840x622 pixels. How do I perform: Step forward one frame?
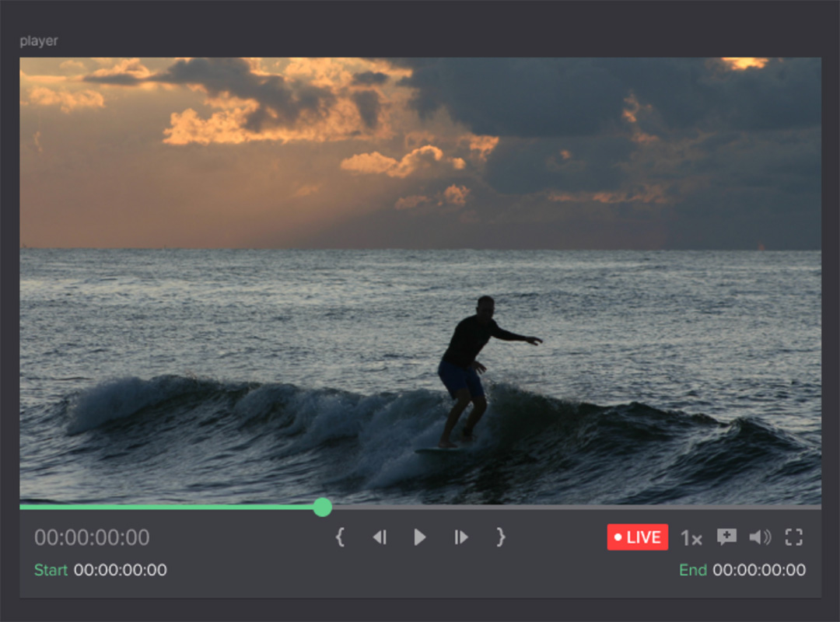pyautogui.click(x=461, y=537)
